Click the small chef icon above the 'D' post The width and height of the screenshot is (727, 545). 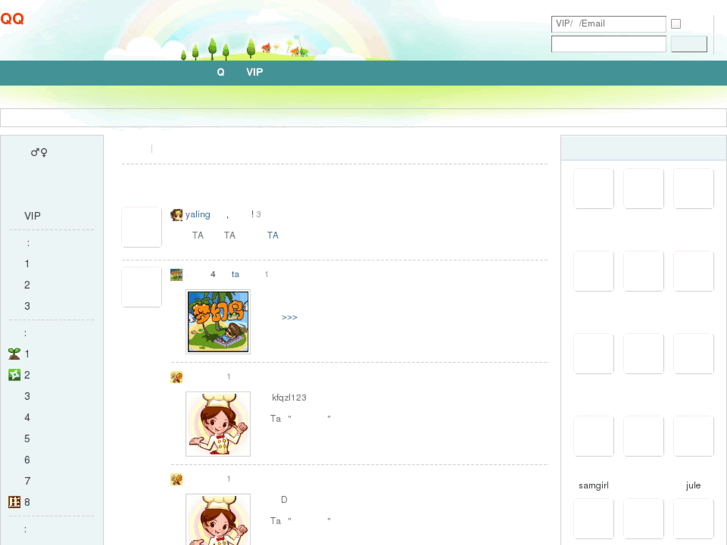click(176, 479)
